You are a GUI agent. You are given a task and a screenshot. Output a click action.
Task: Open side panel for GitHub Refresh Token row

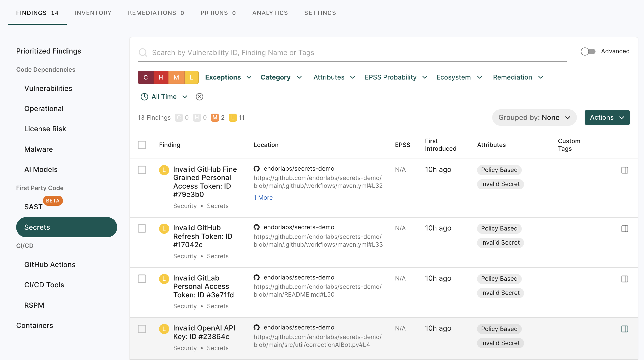click(625, 229)
